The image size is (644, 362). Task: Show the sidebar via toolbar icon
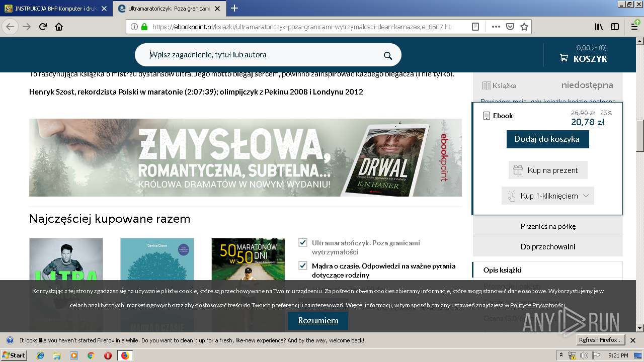click(615, 27)
